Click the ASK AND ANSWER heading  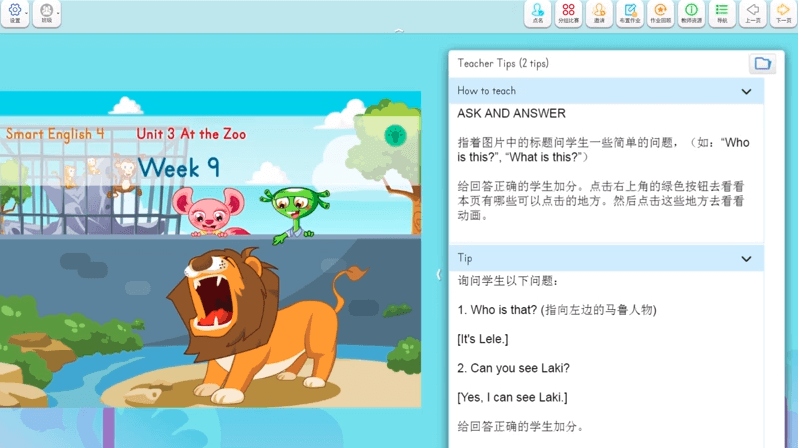click(511, 114)
